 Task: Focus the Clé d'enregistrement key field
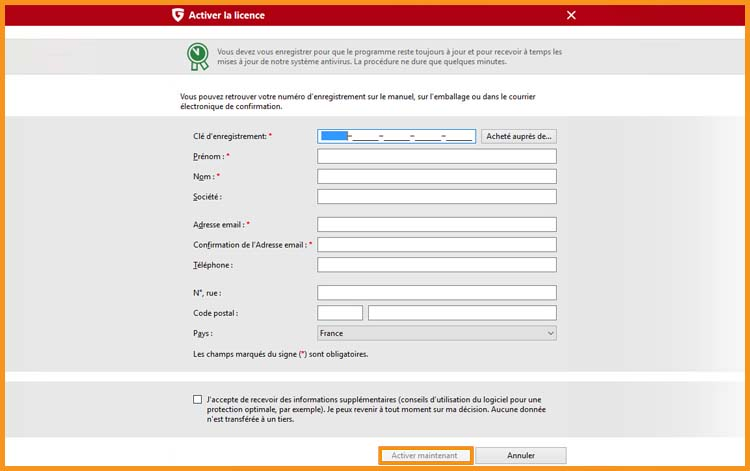[x=397, y=136]
